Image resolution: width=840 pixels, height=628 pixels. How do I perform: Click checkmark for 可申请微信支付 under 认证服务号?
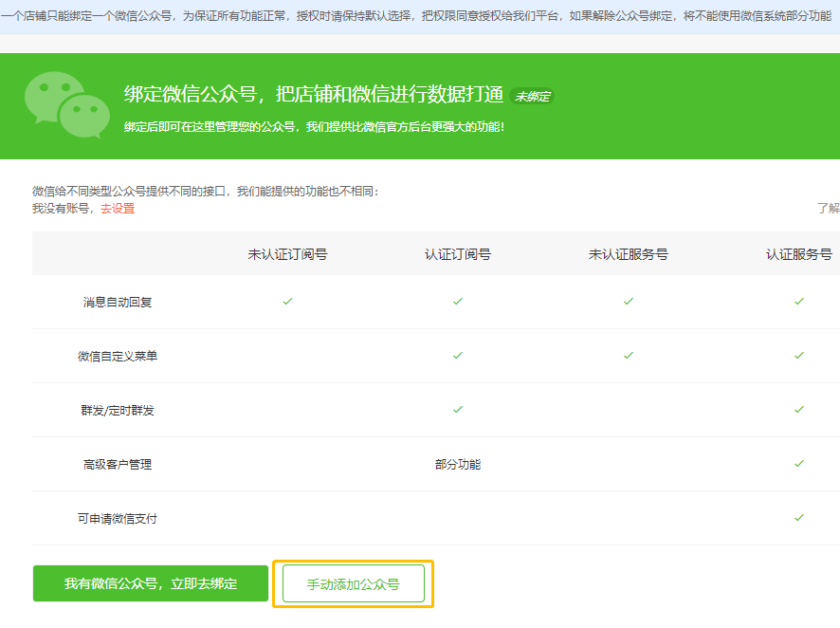coord(798,518)
